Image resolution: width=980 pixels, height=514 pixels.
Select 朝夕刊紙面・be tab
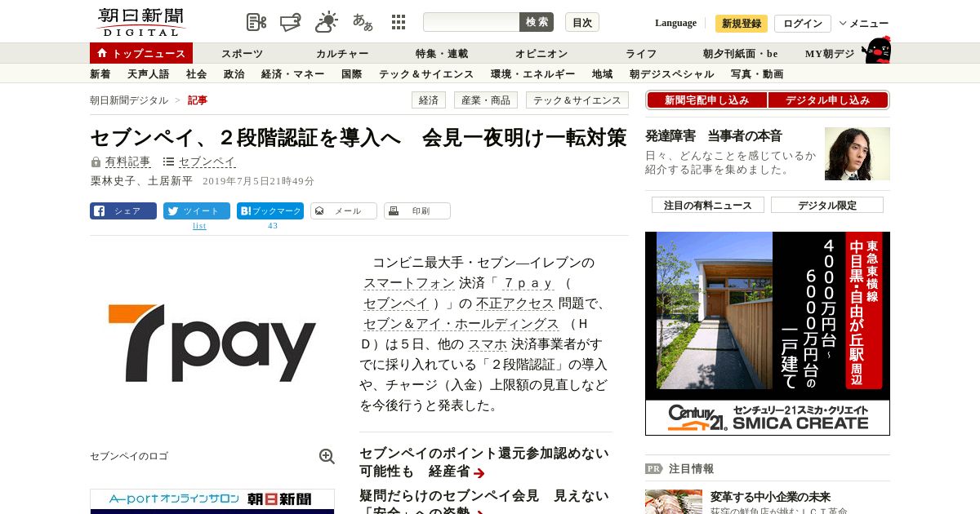(x=741, y=53)
